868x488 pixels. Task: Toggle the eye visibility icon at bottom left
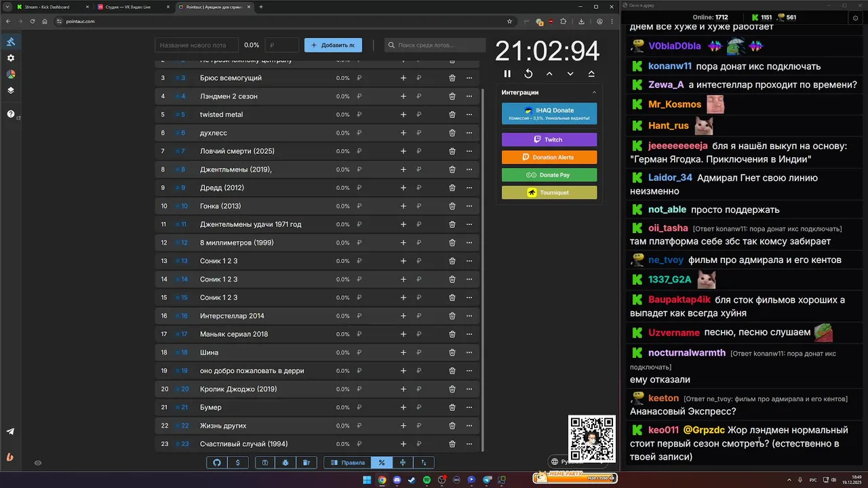[38, 463]
